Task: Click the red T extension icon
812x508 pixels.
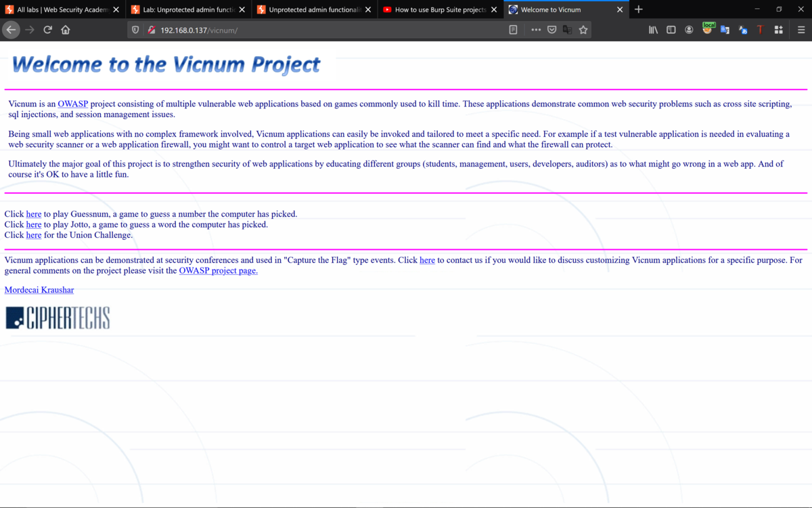Action: 760,30
